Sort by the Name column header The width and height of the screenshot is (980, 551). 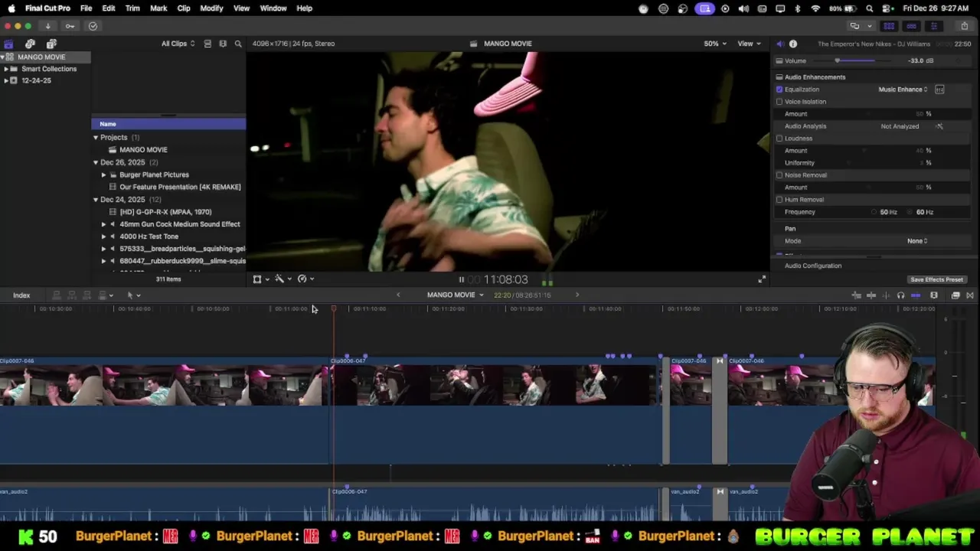(x=168, y=124)
